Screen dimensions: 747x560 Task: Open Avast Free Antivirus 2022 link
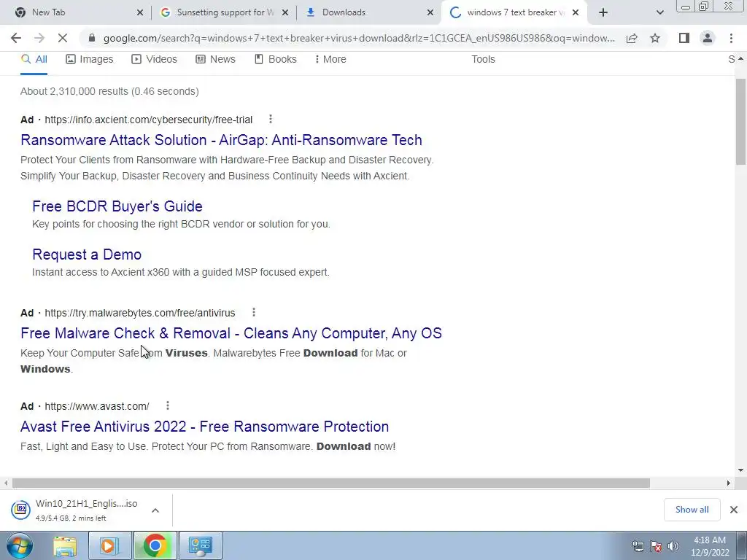coord(204,427)
